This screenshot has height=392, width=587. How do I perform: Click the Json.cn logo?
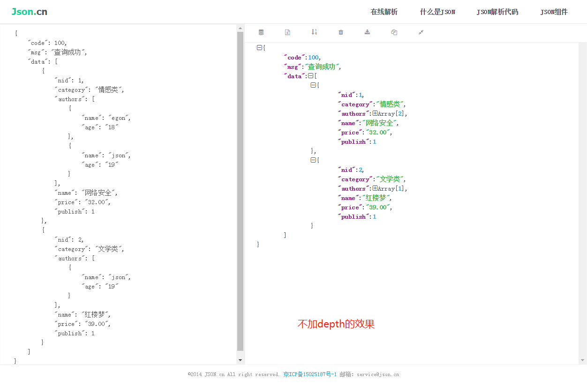tap(29, 12)
